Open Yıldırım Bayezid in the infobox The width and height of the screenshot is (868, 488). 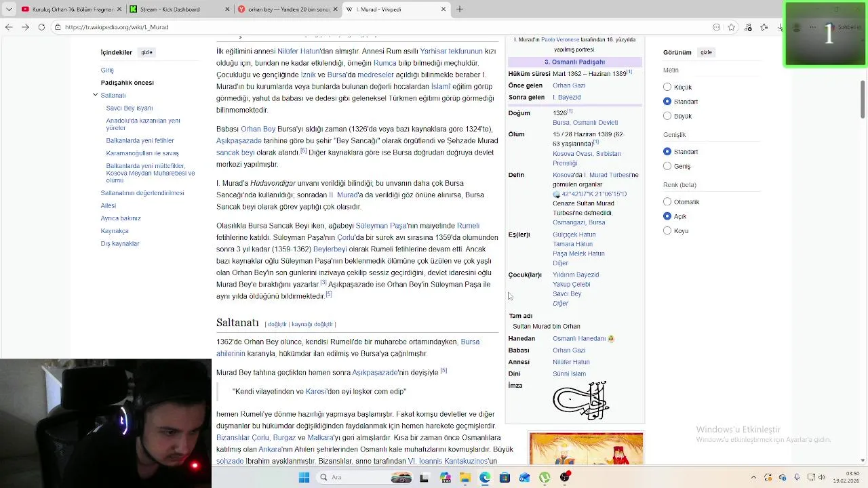tap(576, 274)
